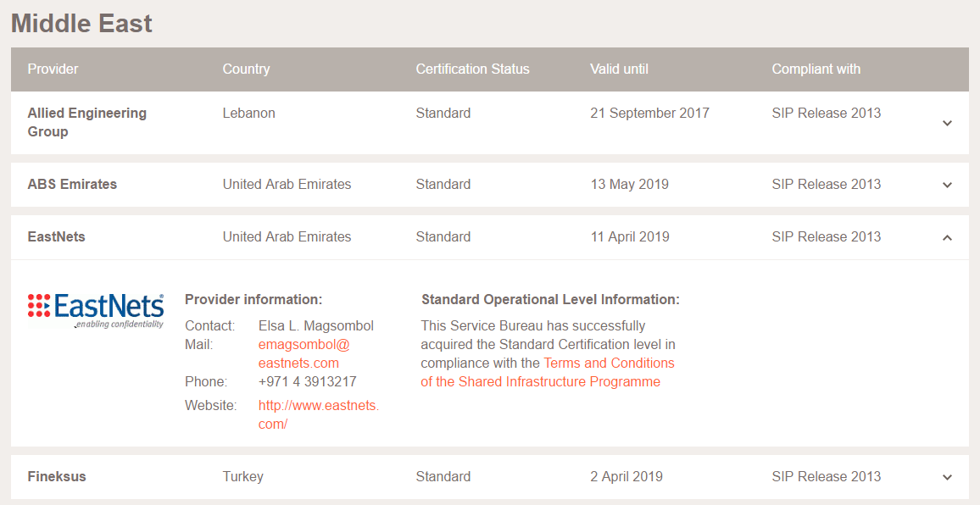Expand the Fineksus row chevron
Viewport: 980px width, 505px height.
[x=947, y=477]
